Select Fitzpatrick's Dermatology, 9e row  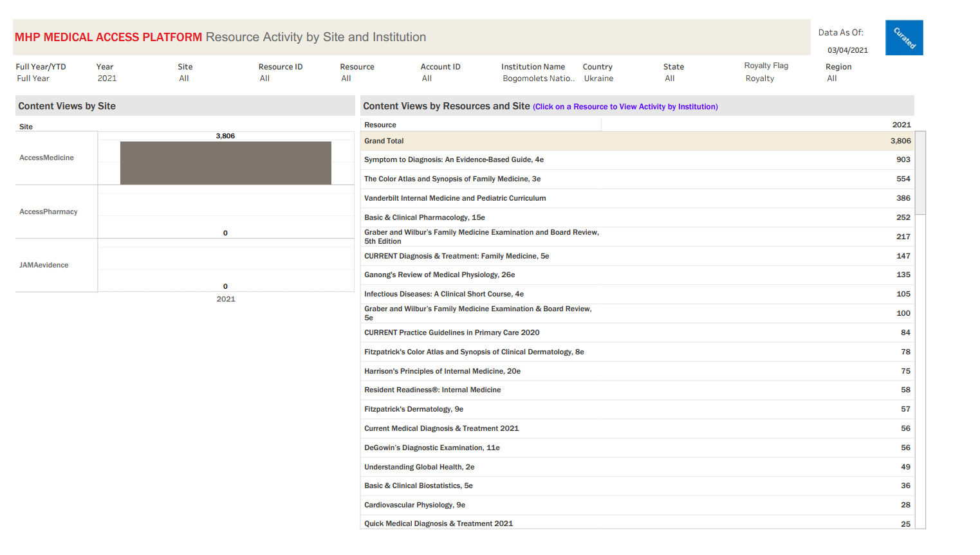[x=637, y=409]
